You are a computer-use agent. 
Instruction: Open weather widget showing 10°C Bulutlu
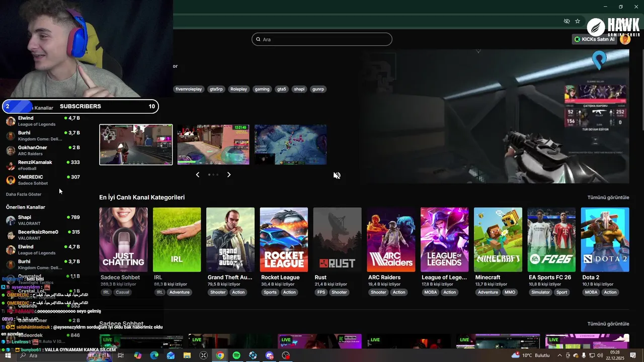(x=531, y=355)
